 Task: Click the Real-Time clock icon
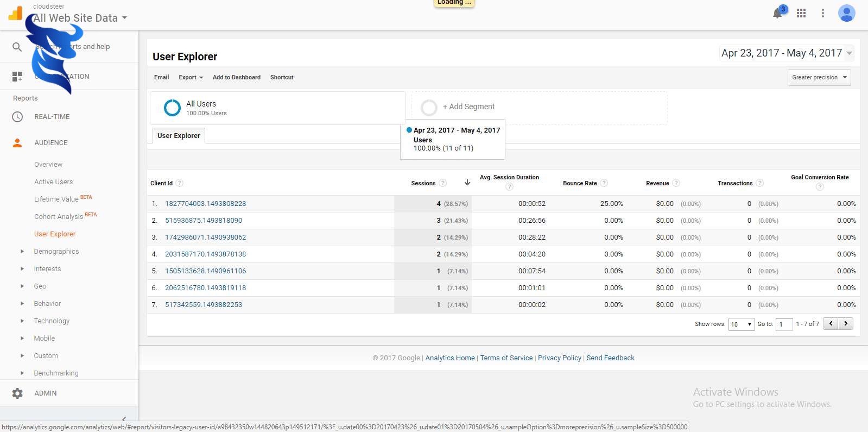click(17, 117)
